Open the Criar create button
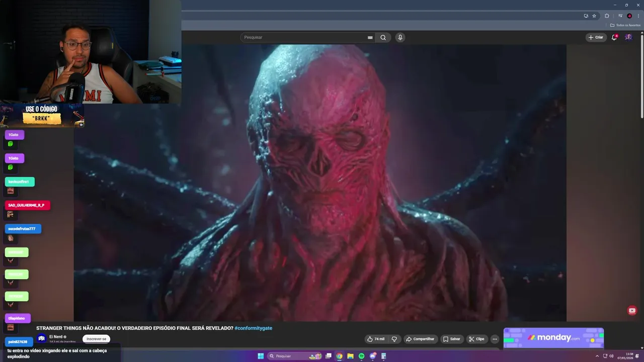 click(x=596, y=37)
